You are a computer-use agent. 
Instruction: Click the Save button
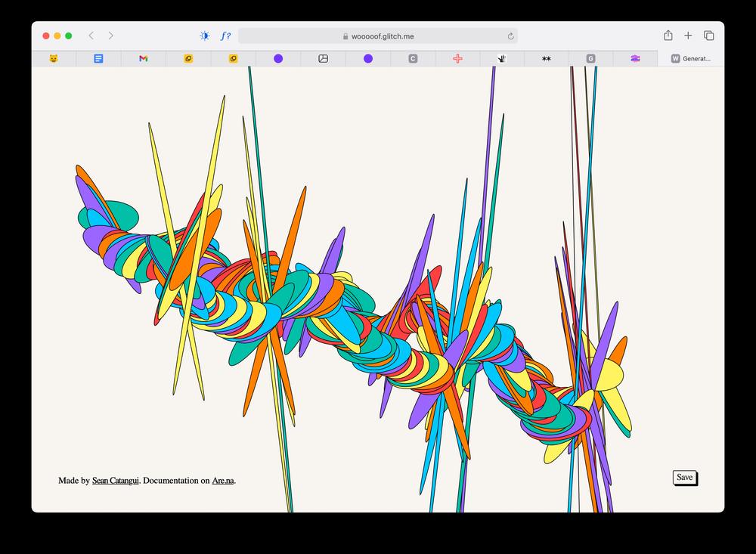pyautogui.click(x=685, y=478)
